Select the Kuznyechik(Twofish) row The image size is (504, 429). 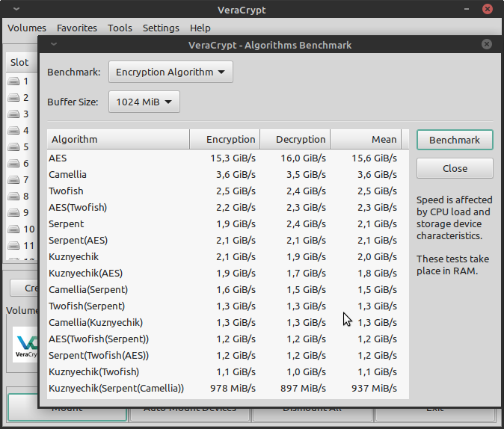(228, 371)
